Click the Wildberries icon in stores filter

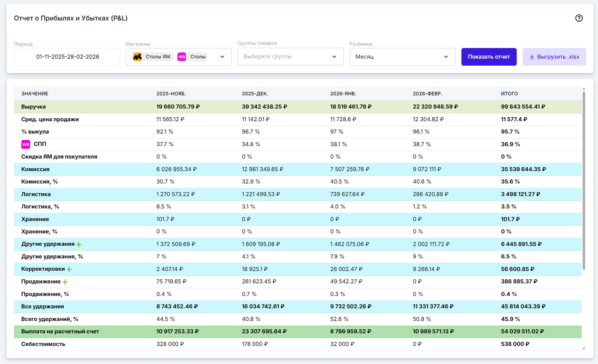(182, 57)
